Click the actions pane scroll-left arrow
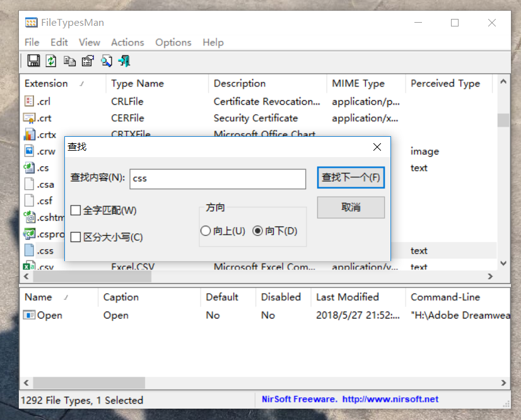 coord(26,383)
